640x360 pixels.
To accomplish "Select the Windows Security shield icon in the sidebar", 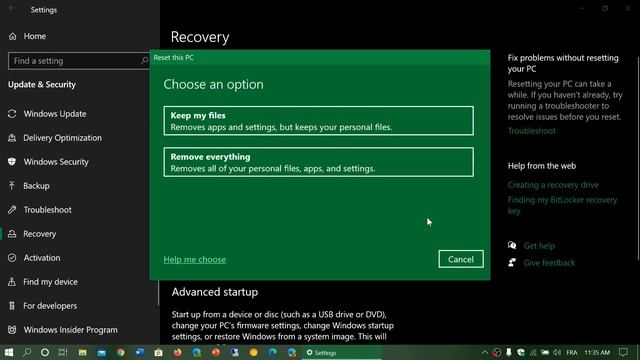I will click(x=12, y=162).
